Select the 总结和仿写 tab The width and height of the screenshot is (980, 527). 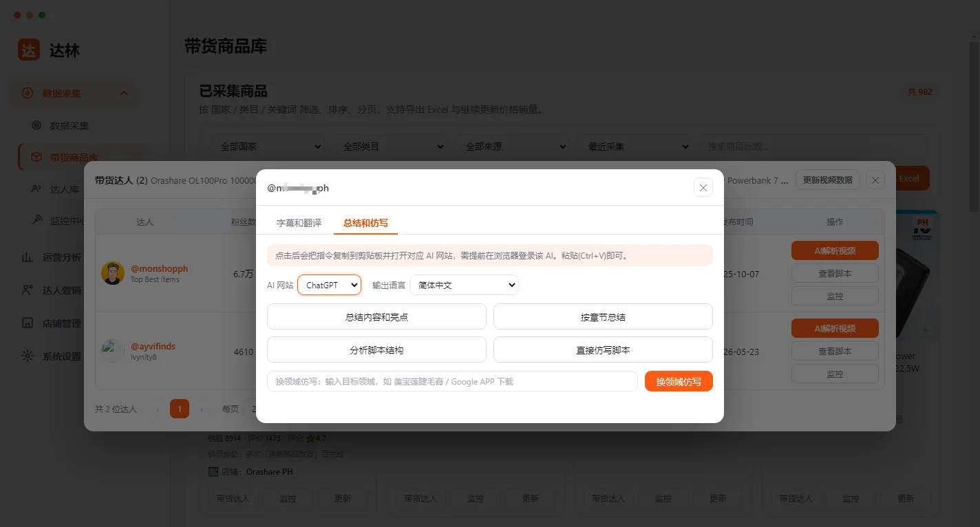pyautogui.click(x=365, y=223)
